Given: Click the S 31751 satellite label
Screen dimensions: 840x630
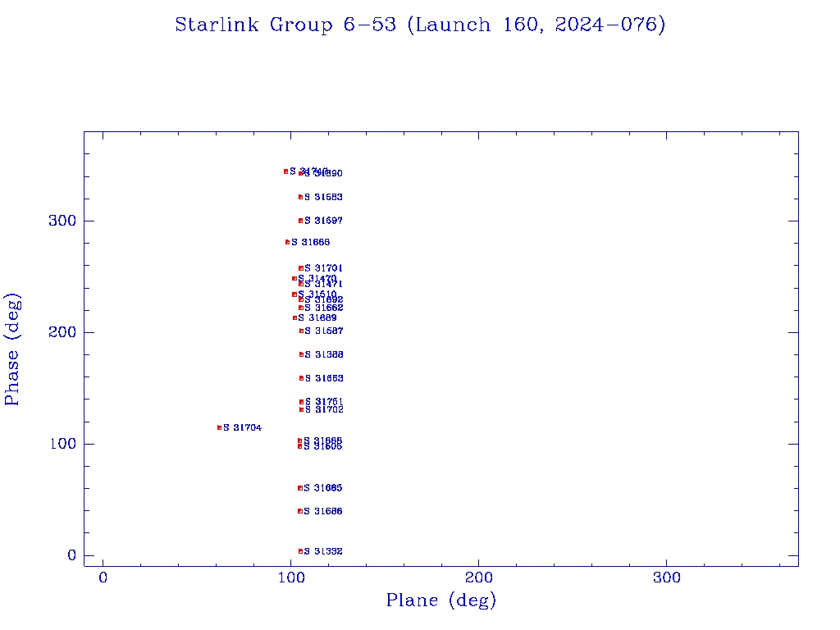Looking at the screenshot, I should (x=324, y=401).
